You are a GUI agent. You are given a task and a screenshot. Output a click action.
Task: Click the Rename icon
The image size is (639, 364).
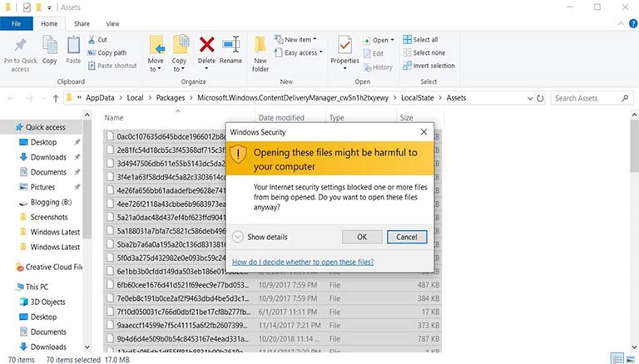(231, 44)
